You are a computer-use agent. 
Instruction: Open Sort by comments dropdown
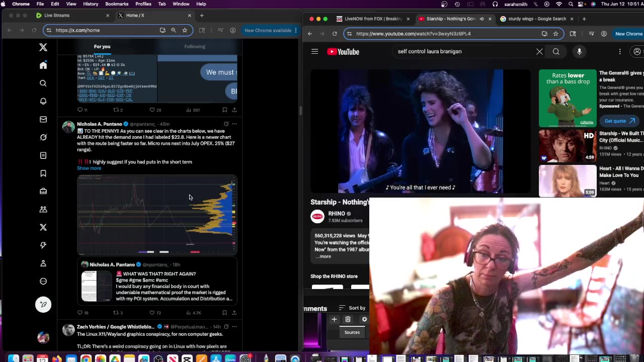tap(352, 308)
